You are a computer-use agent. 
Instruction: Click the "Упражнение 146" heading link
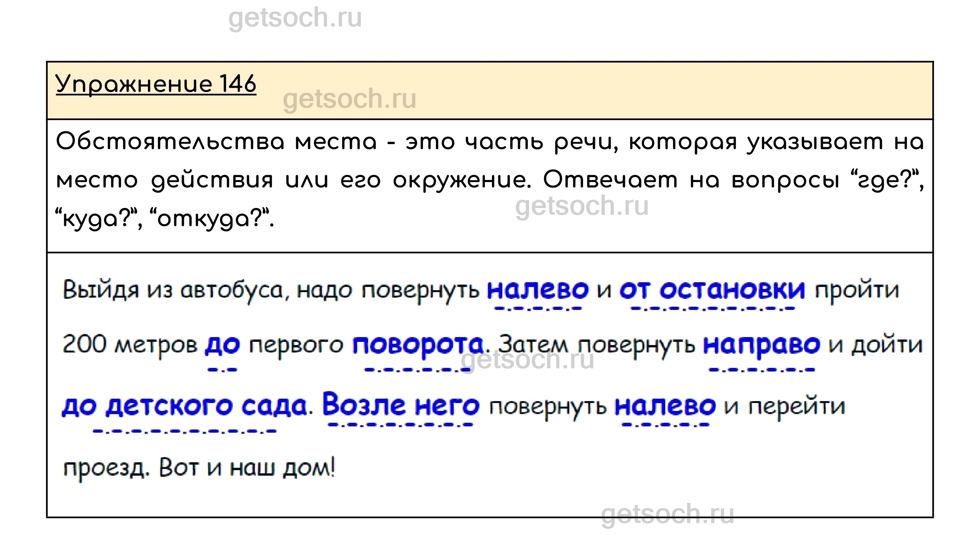coord(156,84)
